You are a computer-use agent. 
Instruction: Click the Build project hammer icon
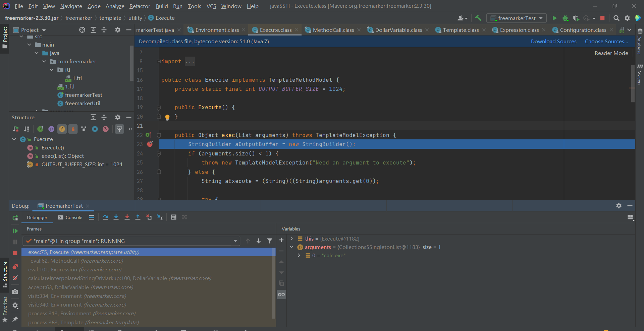[x=478, y=18]
